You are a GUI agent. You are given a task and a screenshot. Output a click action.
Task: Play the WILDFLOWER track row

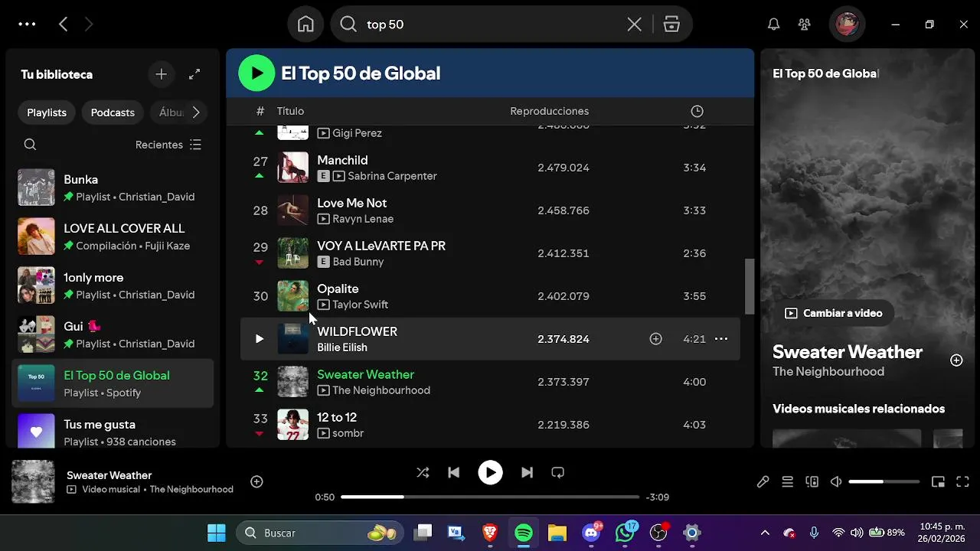click(259, 339)
